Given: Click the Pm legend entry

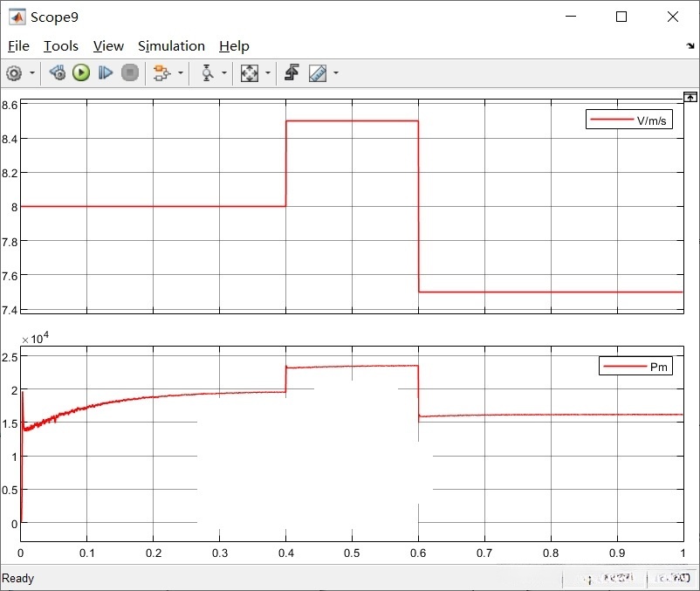Looking at the screenshot, I should pos(635,367).
